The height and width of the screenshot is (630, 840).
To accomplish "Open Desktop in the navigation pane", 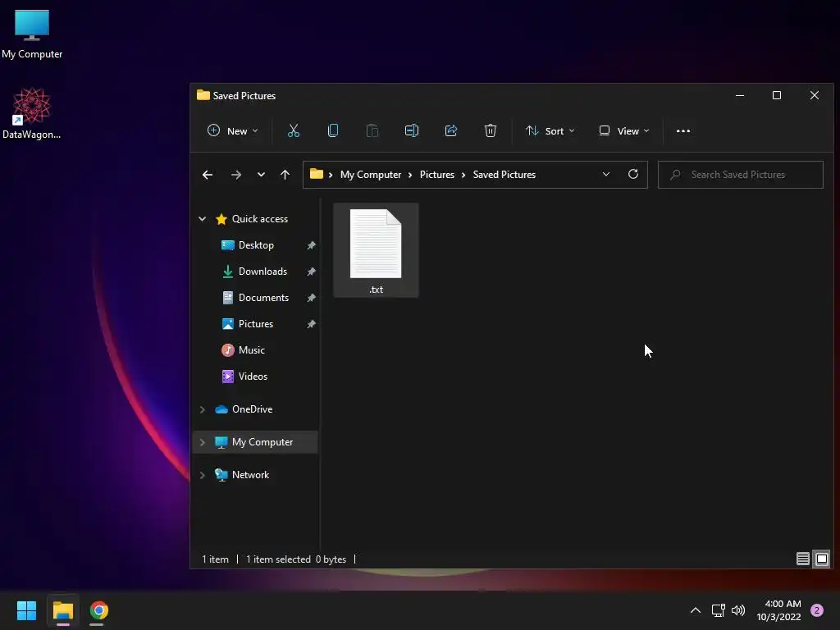I will click(256, 244).
